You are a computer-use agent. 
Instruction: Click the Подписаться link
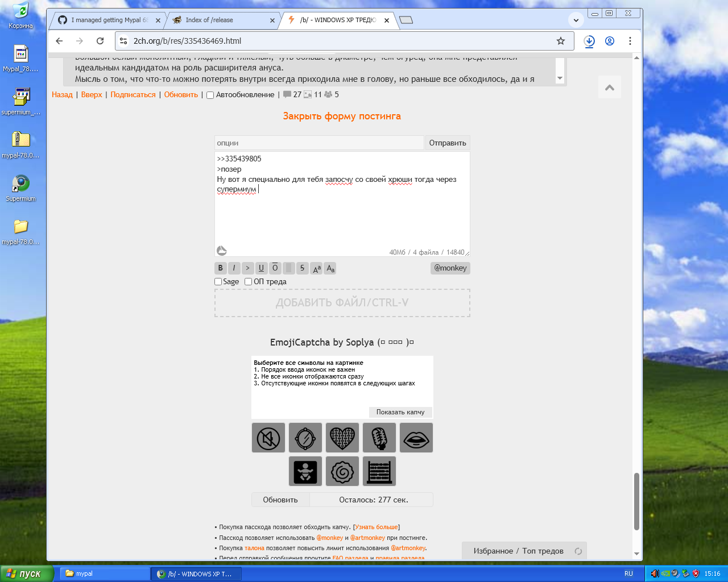[x=133, y=95]
